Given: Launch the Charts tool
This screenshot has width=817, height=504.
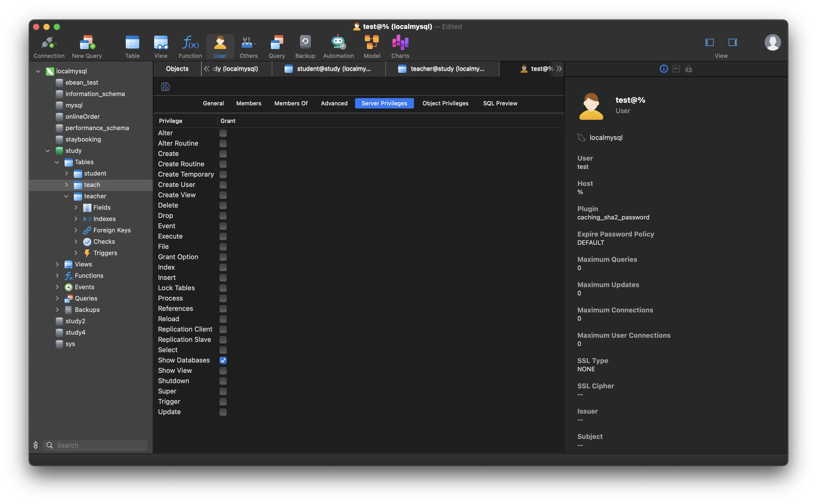Looking at the screenshot, I should (400, 46).
